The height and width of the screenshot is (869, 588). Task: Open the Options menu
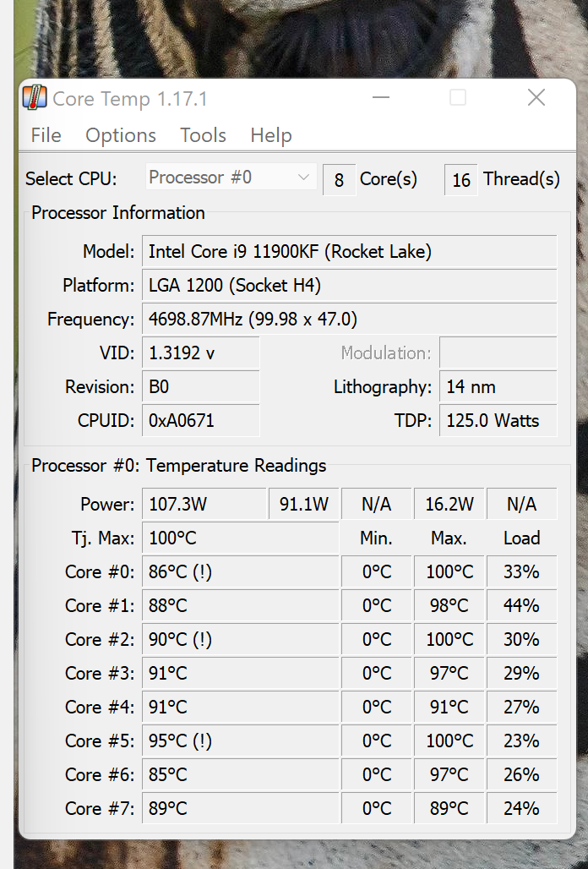[121, 135]
